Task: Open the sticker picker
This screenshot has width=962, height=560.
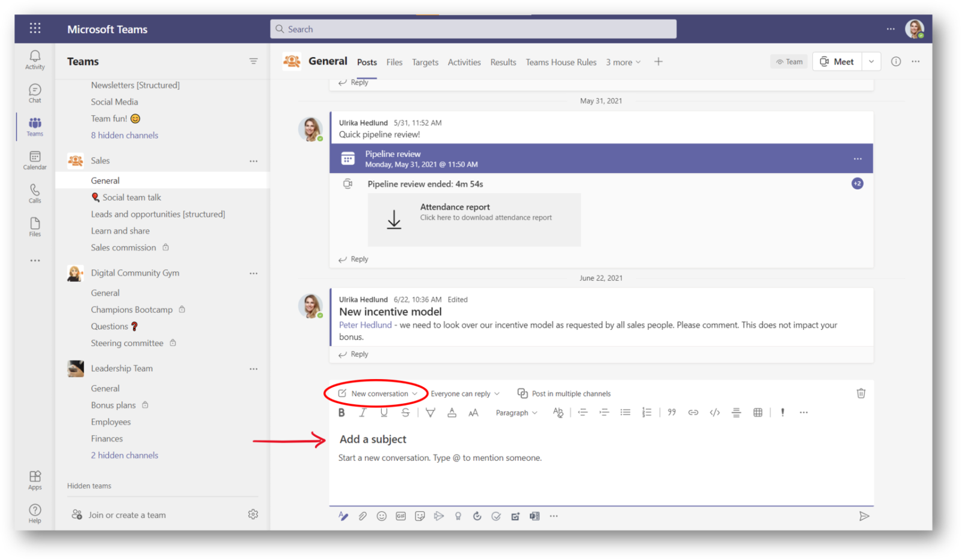Action: (x=420, y=516)
